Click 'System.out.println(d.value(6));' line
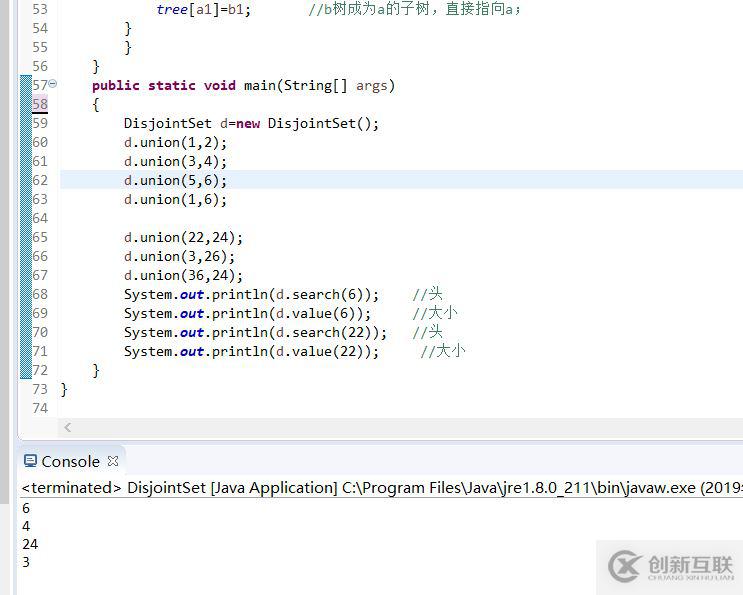 point(247,314)
